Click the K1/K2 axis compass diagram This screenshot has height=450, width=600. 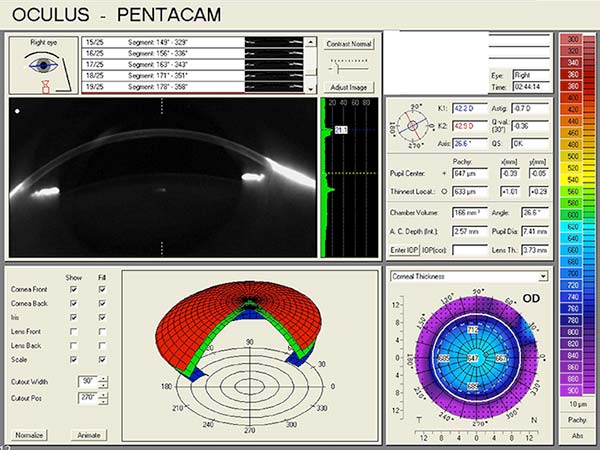[x=413, y=126]
